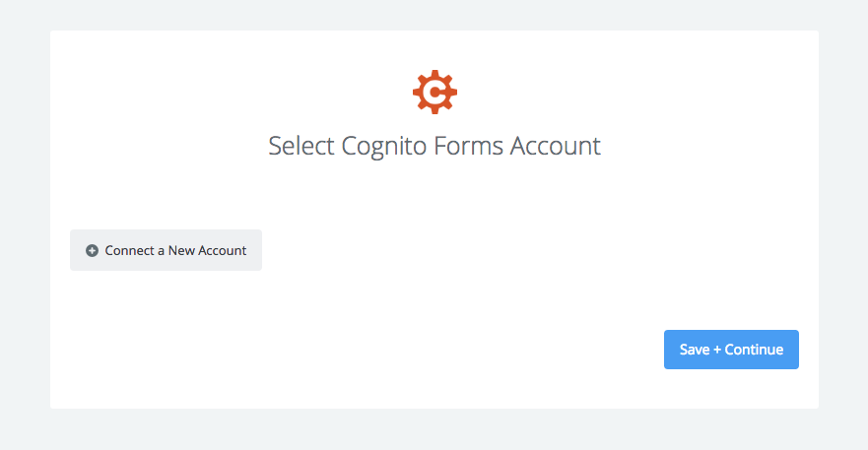Click the top tooth of the orange gear

(434, 74)
